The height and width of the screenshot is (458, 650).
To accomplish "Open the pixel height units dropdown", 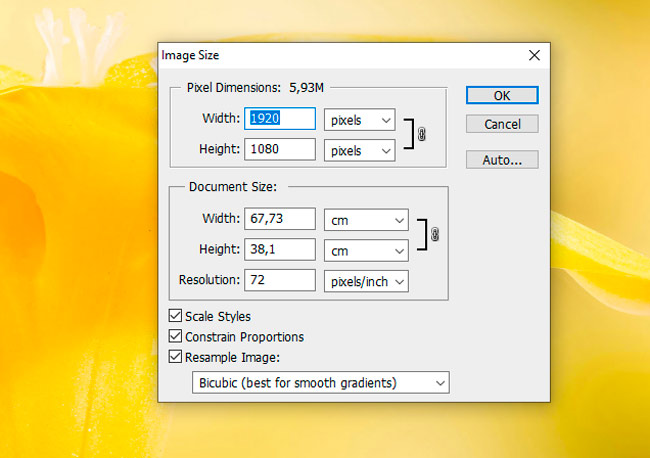I will 360,151.
